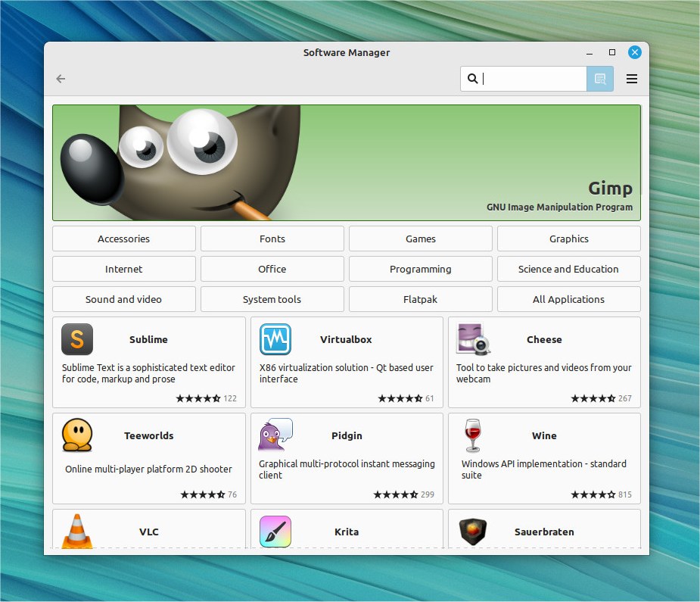Viewport: 700px width, 602px height.
Task: Select the VLC traffic cone icon
Action: click(77, 531)
